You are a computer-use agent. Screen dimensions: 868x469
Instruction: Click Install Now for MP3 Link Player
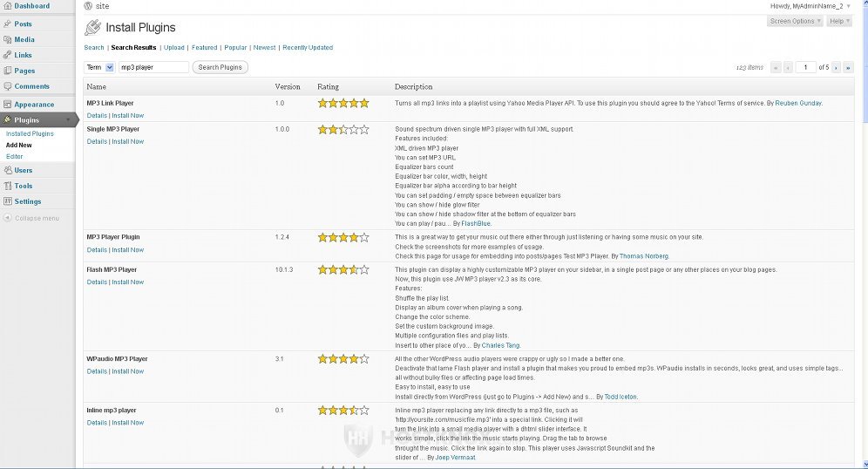[x=128, y=116]
